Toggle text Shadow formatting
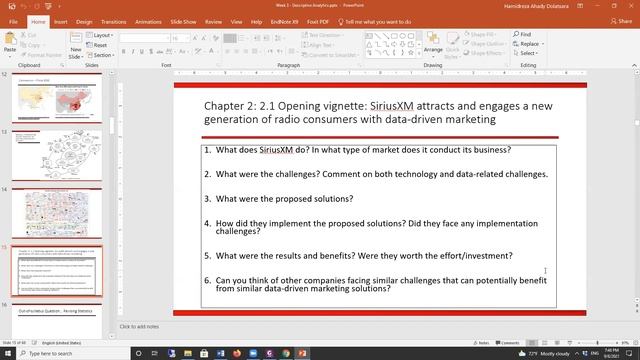The image size is (640, 360). pos(151,51)
